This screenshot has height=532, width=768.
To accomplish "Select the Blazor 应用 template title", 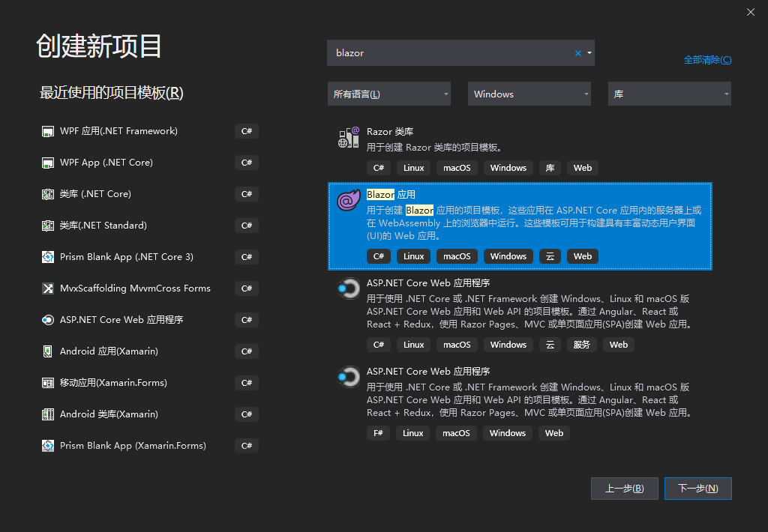I will point(391,195).
